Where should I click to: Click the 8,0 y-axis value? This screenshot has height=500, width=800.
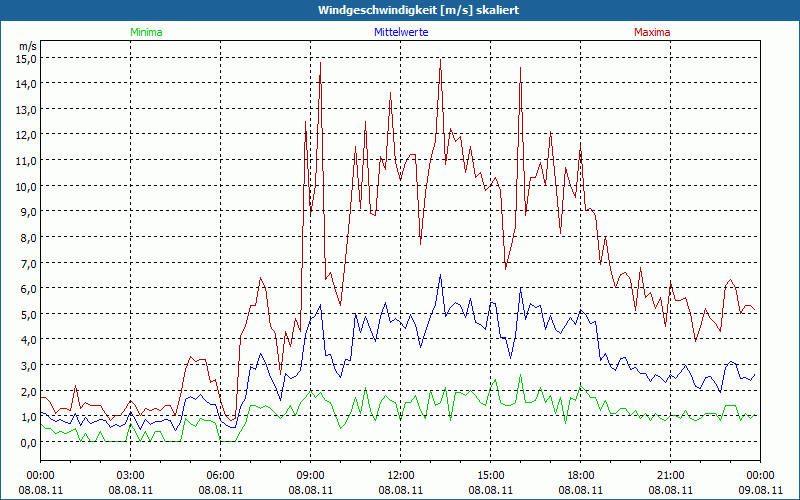point(29,238)
